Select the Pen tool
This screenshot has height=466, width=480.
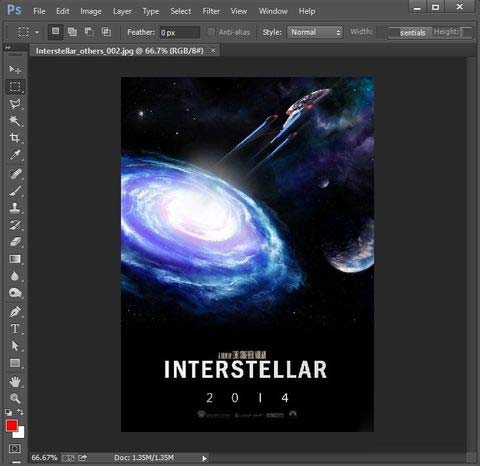point(15,312)
